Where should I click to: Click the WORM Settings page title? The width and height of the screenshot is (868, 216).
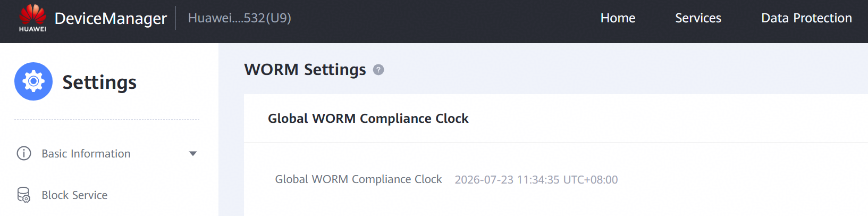pos(305,70)
